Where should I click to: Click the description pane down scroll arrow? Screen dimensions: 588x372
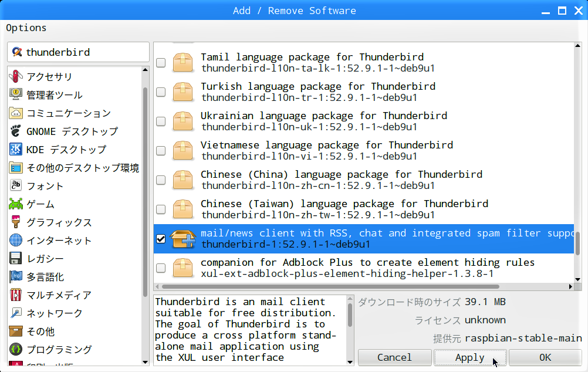pos(350,362)
